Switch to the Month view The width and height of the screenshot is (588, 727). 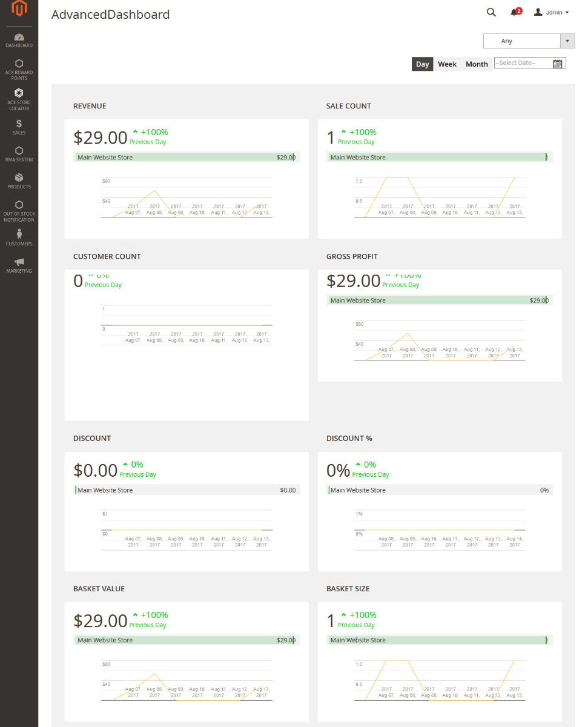pyautogui.click(x=477, y=64)
